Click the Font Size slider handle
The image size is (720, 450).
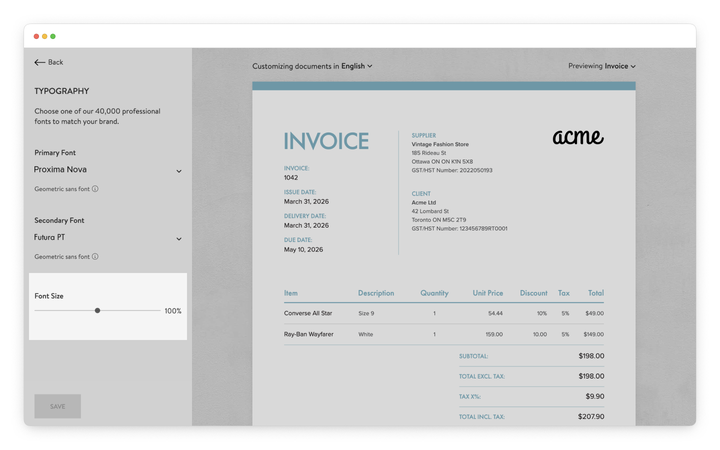point(97,311)
